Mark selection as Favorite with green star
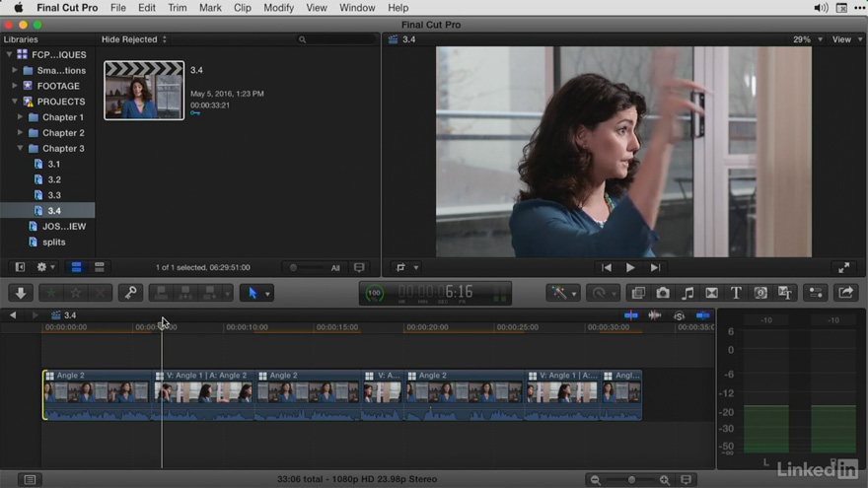The image size is (868, 488). click(x=51, y=293)
